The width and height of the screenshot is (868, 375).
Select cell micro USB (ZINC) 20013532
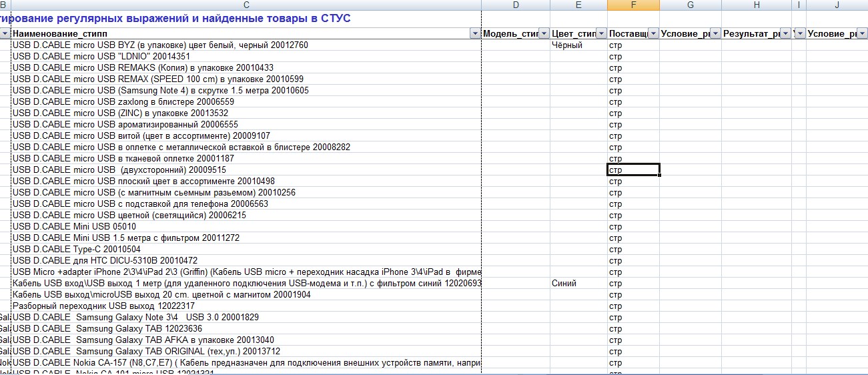point(246,113)
